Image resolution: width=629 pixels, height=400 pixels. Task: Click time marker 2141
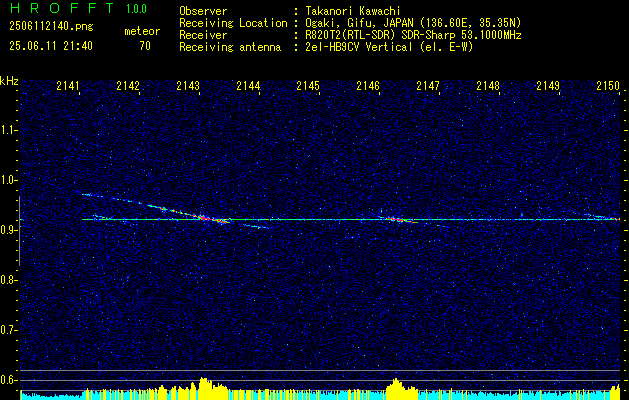tap(68, 85)
